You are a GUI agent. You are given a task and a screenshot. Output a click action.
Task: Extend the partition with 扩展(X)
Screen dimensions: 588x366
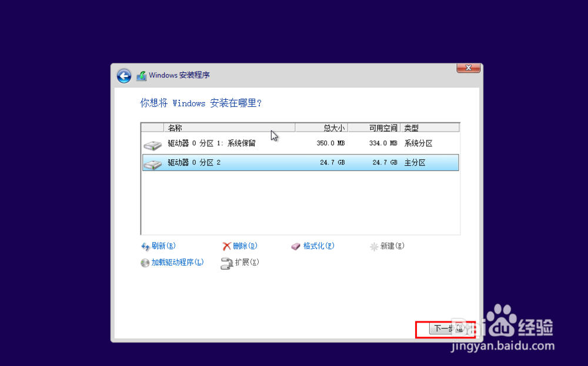(247, 262)
